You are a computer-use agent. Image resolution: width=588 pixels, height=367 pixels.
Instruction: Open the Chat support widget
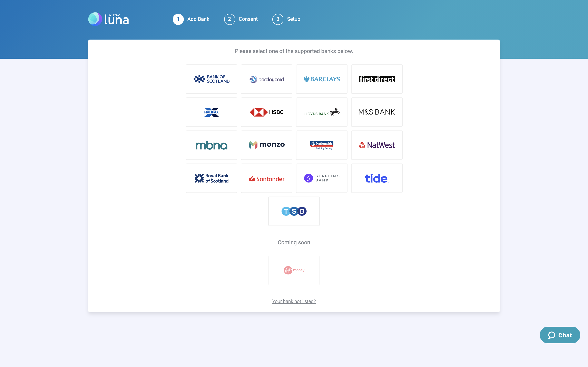click(x=560, y=335)
